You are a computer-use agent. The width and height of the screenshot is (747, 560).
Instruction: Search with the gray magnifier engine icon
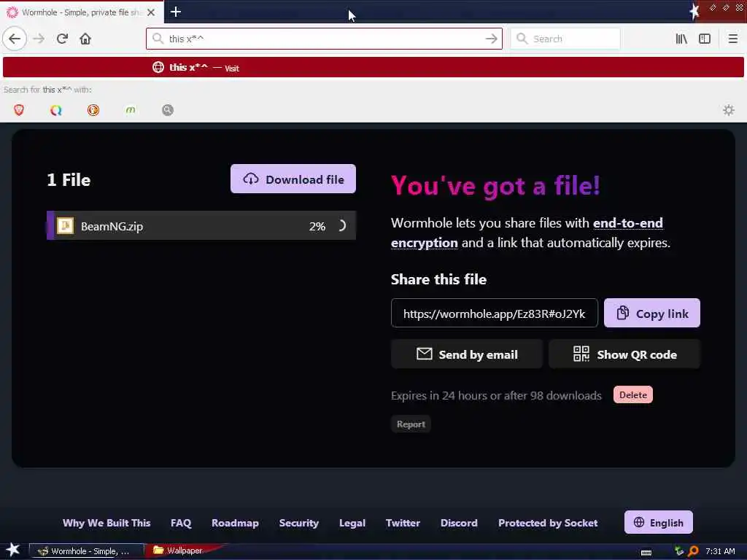pyautogui.click(x=168, y=110)
